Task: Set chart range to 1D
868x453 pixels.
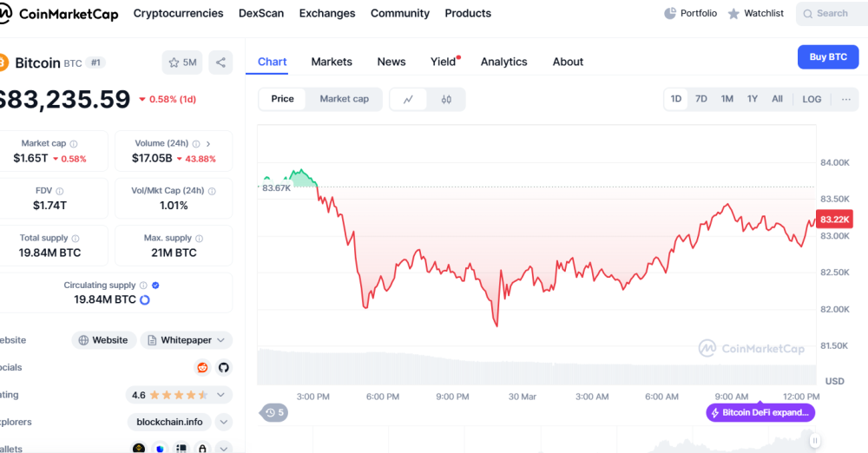Action: point(676,99)
